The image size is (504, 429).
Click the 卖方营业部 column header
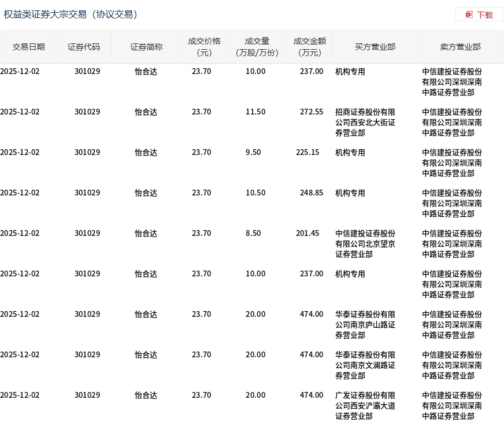pos(460,47)
